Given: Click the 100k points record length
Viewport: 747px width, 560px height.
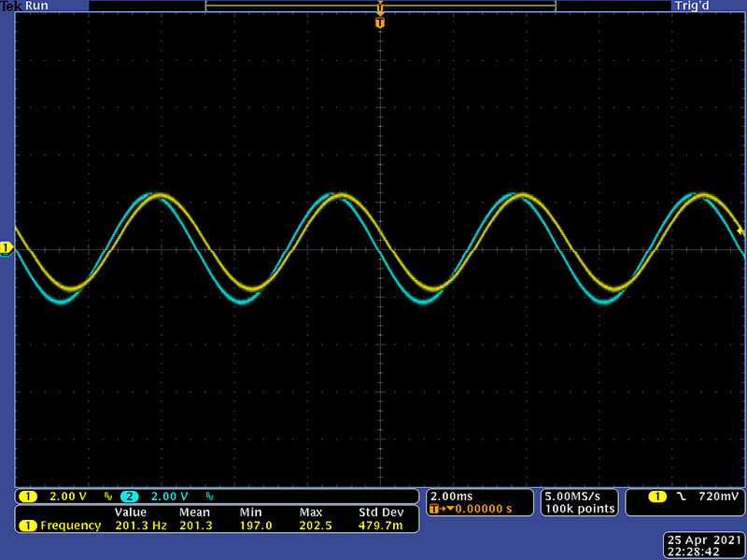Looking at the screenshot, I should coord(578,509).
